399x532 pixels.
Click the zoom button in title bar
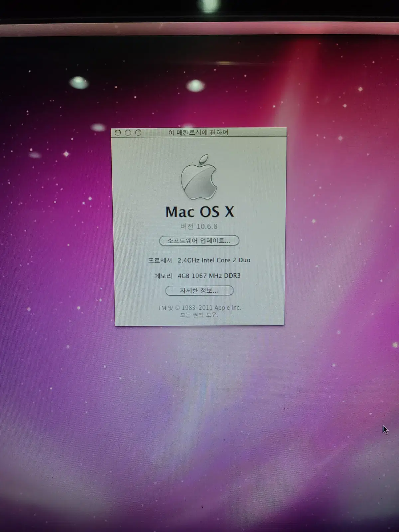coord(138,133)
